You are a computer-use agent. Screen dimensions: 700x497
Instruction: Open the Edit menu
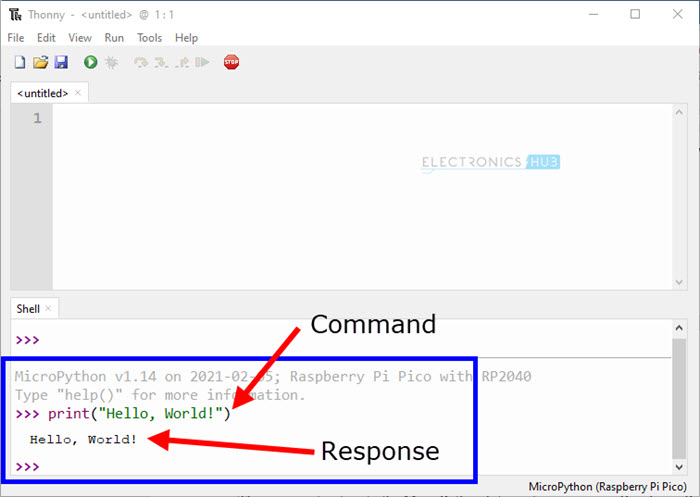46,38
